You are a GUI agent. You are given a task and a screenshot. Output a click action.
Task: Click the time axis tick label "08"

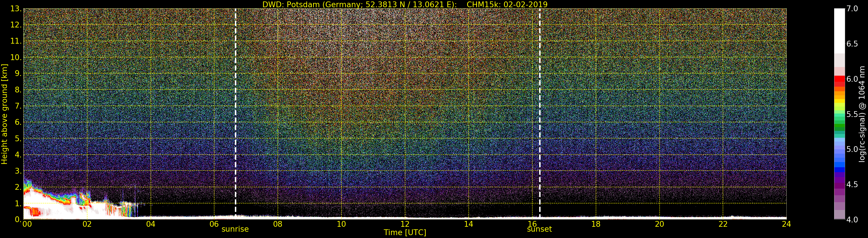278,224
